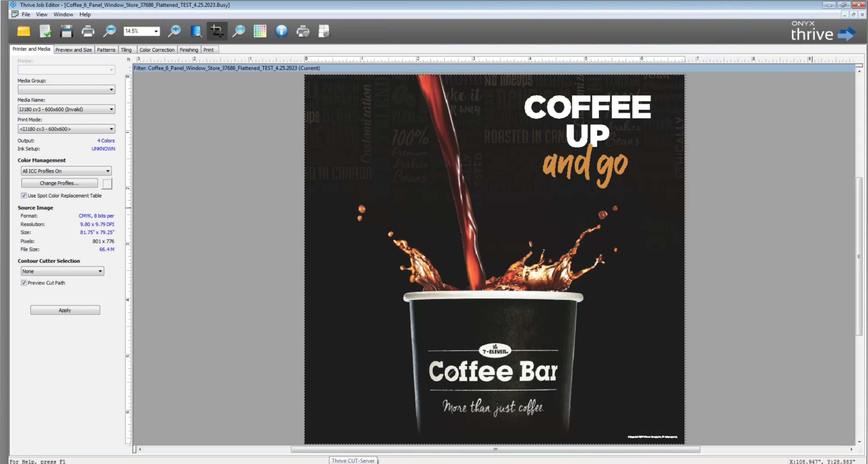
Task: Restore the inner document window
Action: pyautogui.click(x=853, y=15)
